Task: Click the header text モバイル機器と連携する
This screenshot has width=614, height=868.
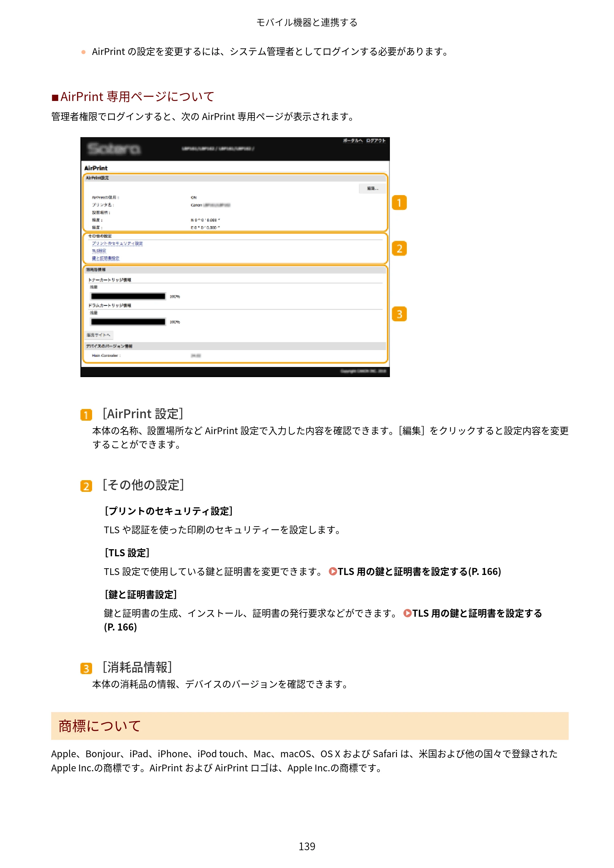Action: (x=307, y=22)
